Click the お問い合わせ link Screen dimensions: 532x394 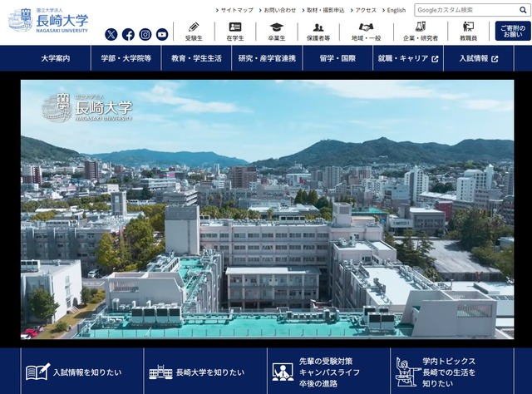click(x=278, y=10)
